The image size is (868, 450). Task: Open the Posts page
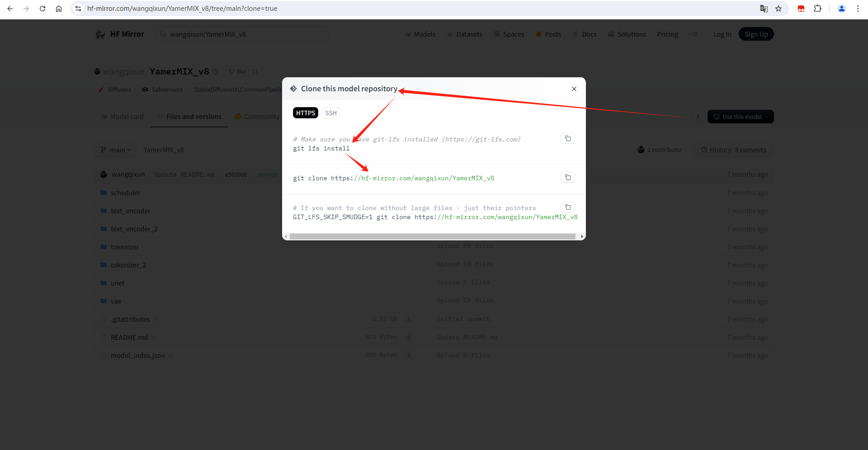(548, 34)
